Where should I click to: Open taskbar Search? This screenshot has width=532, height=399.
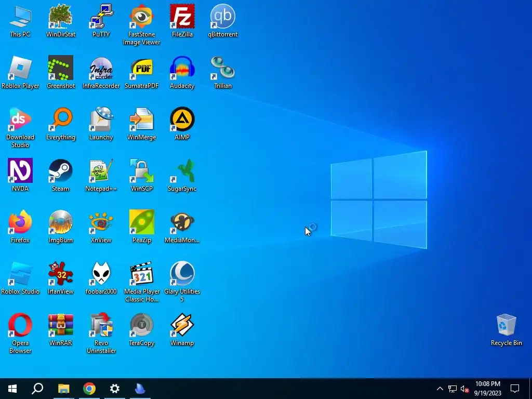37,389
